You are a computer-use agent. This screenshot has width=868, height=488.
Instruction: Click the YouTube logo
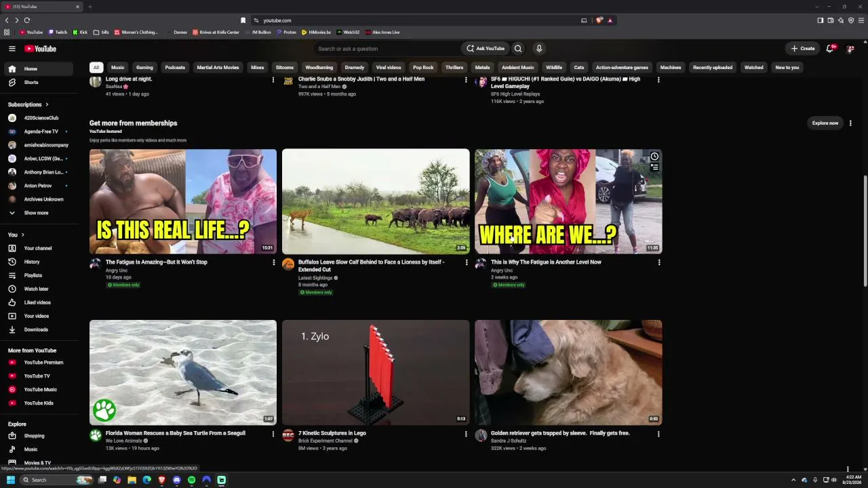[41, 49]
